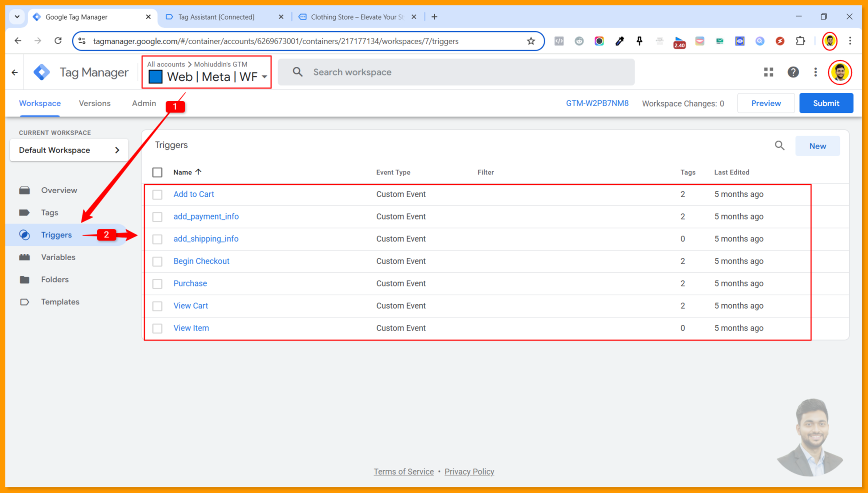Select all triggers using the header checkbox
The image size is (868, 493).
point(157,172)
